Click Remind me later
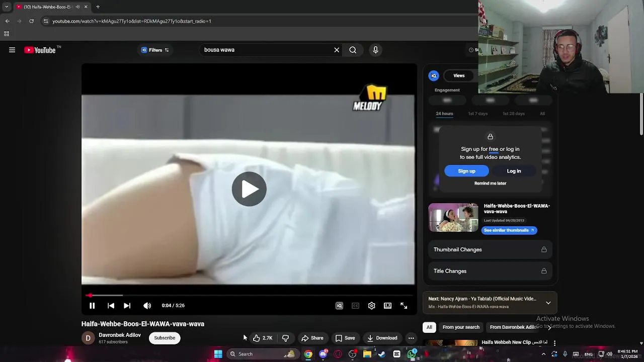644x362 pixels. click(x=490, y=184)
